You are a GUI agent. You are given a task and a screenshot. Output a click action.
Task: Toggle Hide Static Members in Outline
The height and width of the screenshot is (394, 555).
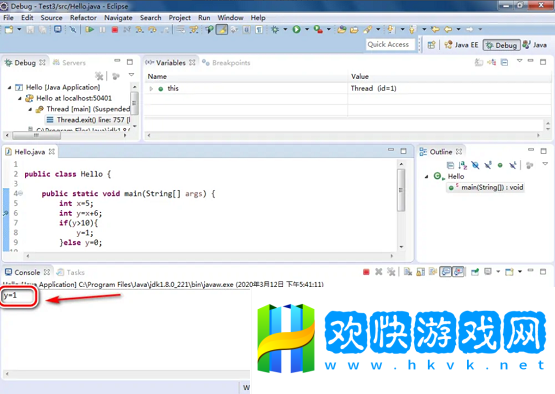pos(488,165)
